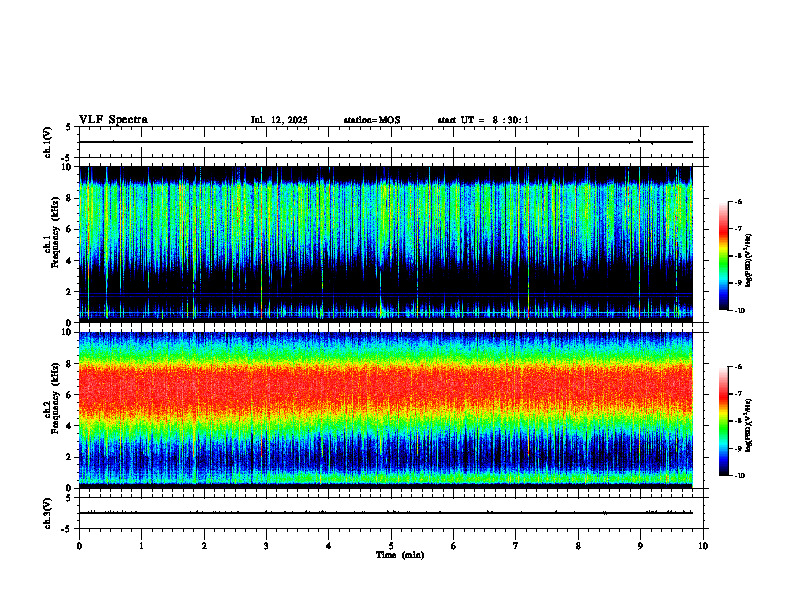Screen dimensions: 792x612
Task: Click time axis tick label "1"
Action: pyautogui.click(x=141, y=546)
